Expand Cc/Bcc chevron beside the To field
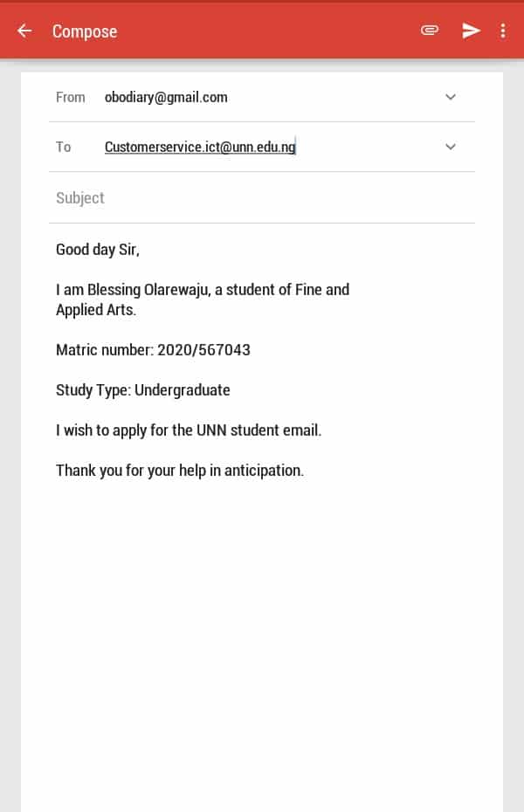 point(451,147)
